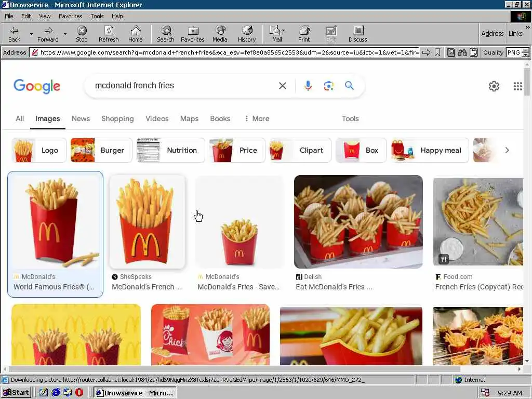
Task: Filter images by Price chip
Action: click(x=237, y=150)
